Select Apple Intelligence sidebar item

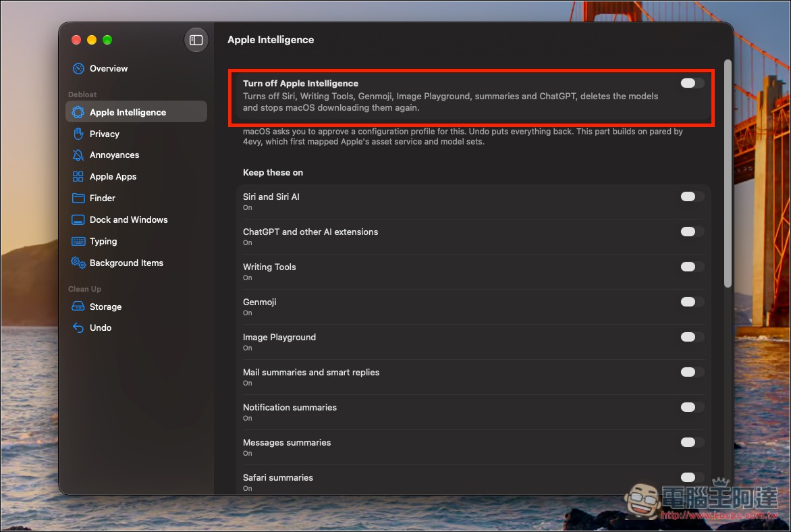(136, 112)
